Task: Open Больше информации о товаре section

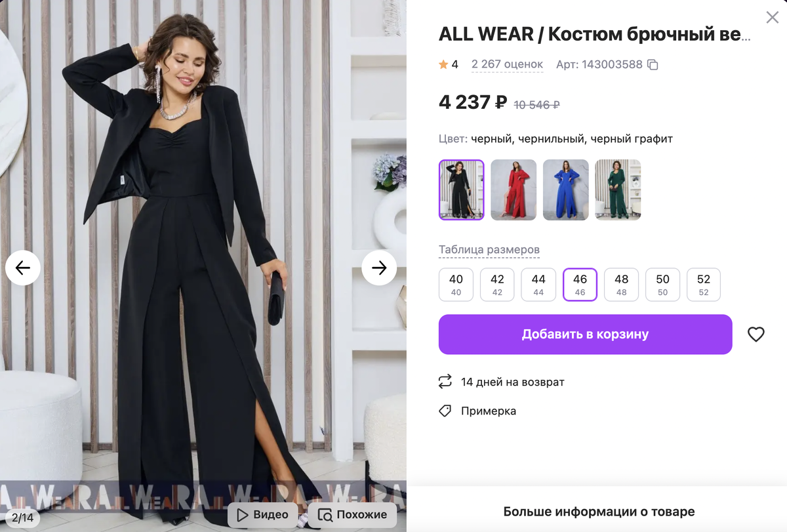Action: (x=597, y=511)
